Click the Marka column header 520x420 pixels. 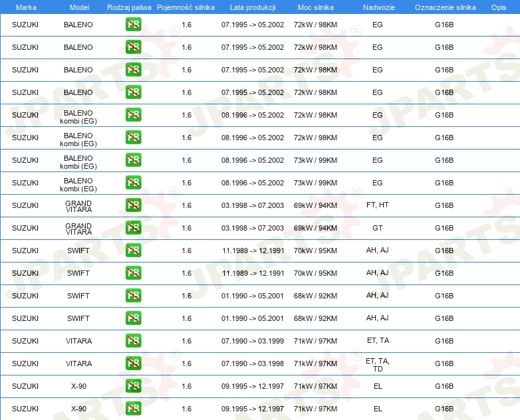[x=26, y=7]
